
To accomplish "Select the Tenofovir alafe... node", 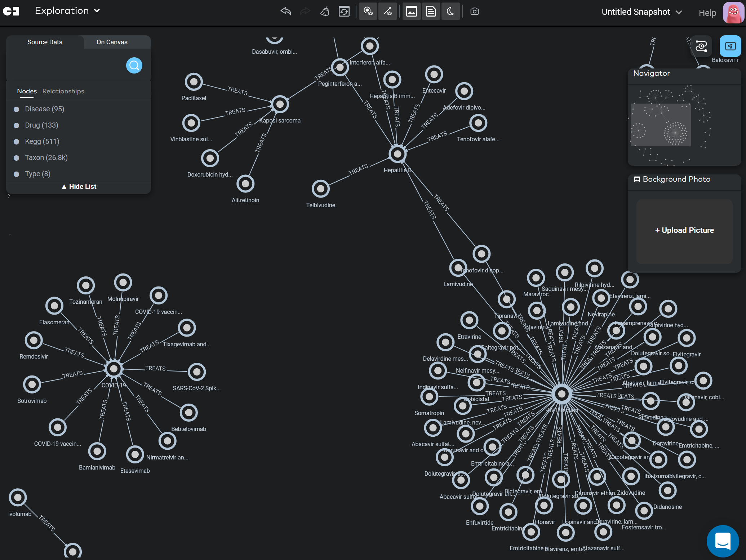I will 478,123.
